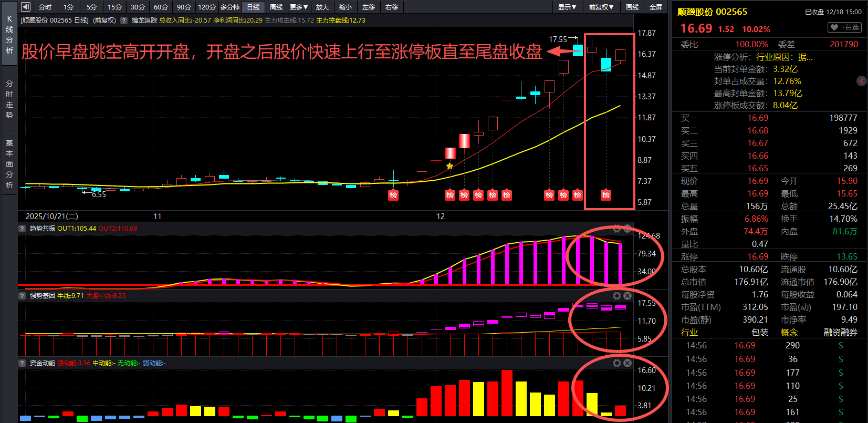The height and width of the screenshot is (423, 868).
Task: Close the 资金动能 indicator panel
Action: (x=627, y=363)
